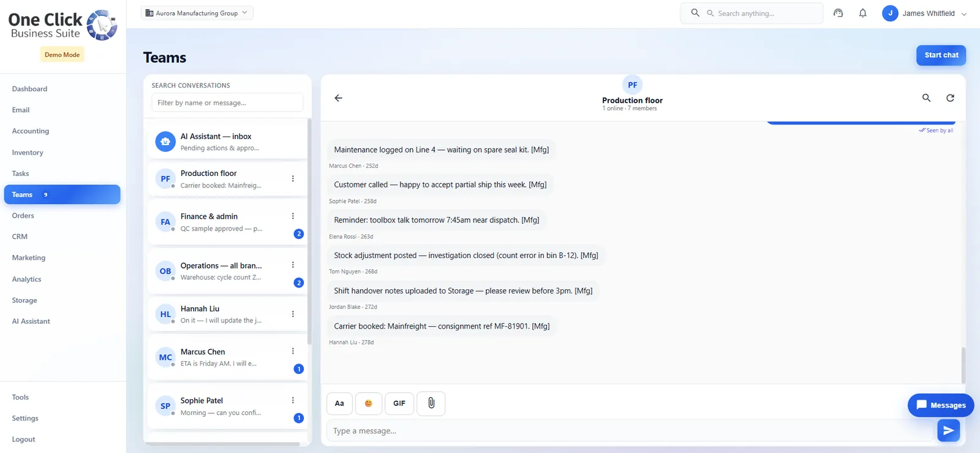Click the conversation filter input field

pos(227,102)
